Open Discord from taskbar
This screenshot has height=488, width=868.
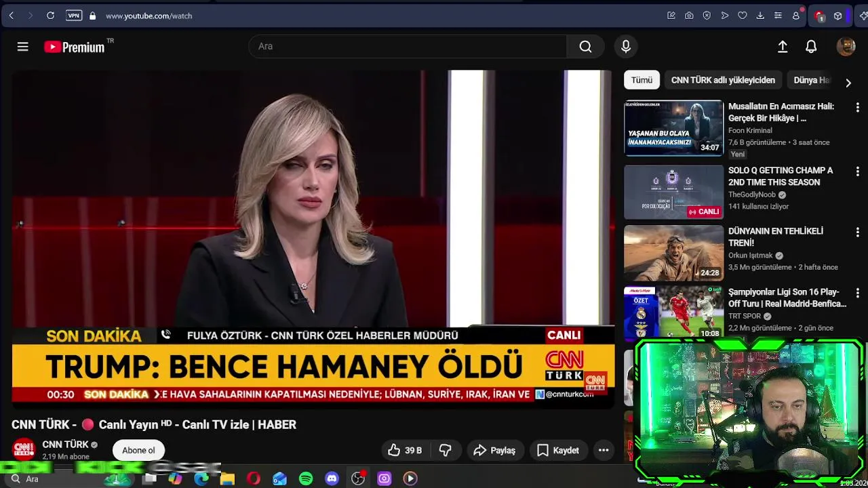tap(332, 479)
